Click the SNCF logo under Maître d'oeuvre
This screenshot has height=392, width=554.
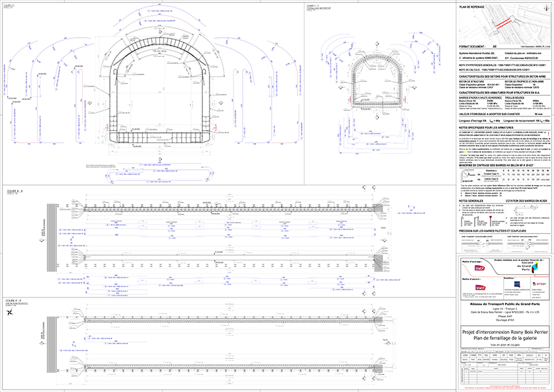479,288
